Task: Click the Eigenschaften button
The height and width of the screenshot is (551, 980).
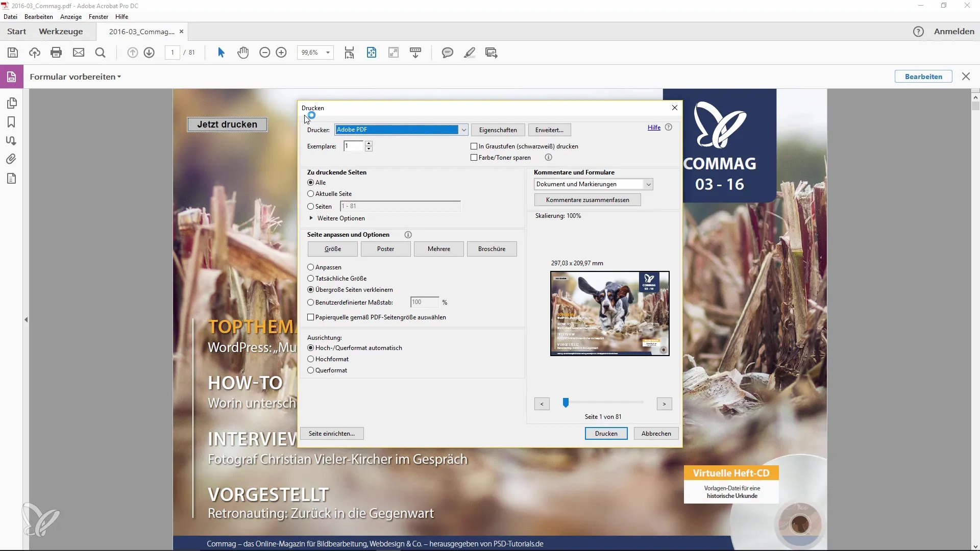Action: tap(498, 130)
